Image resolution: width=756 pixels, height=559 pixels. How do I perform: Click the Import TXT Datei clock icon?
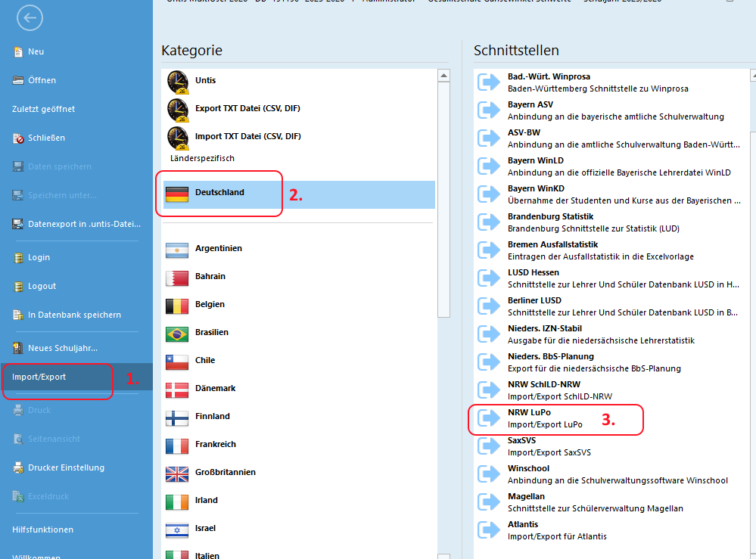pyautogui.click(x=177, y=138)
